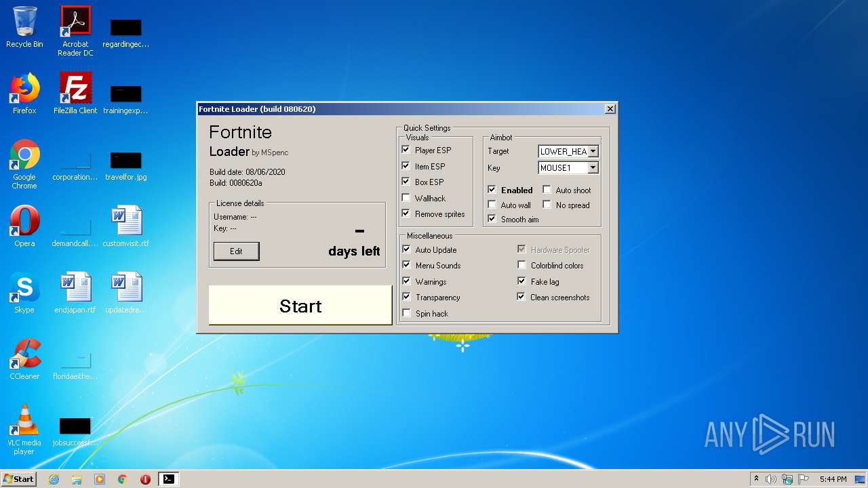This screenshot has height=488, width=868.
Task: Enable No spread checkbox
Action: click(547, 205)
